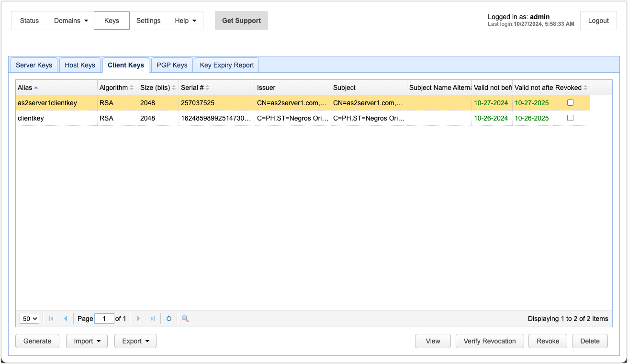This screenshot has width=628, height=364.
Task: Go to first page in pagination bar
Action: 51,319
